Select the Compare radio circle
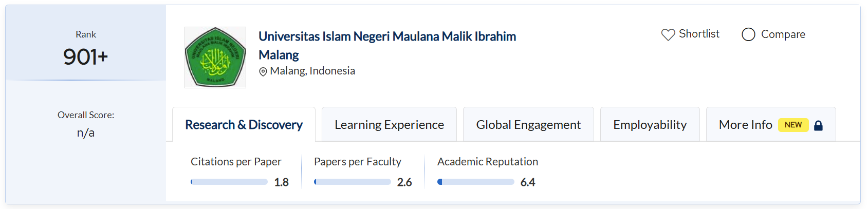This screenshot has width=868, height=209. click(x=748, y=34)
